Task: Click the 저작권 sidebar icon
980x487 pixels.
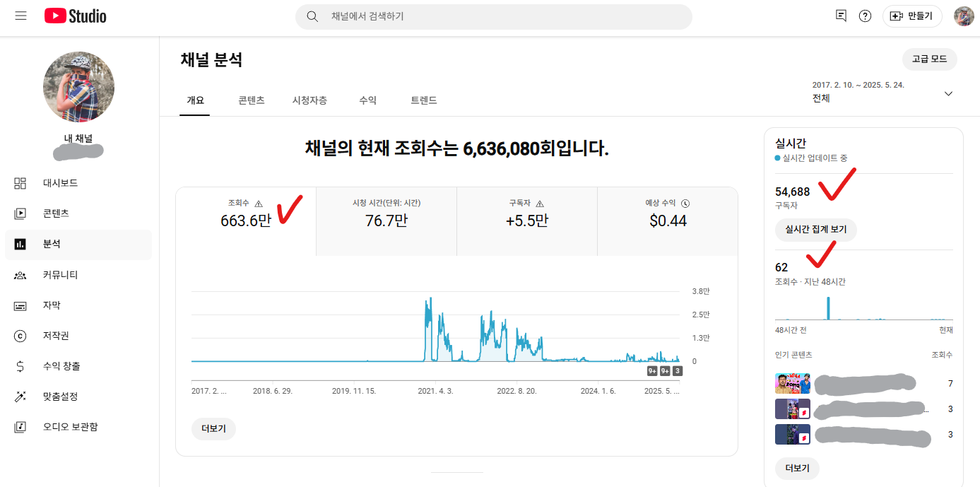Action: (20, 336)
